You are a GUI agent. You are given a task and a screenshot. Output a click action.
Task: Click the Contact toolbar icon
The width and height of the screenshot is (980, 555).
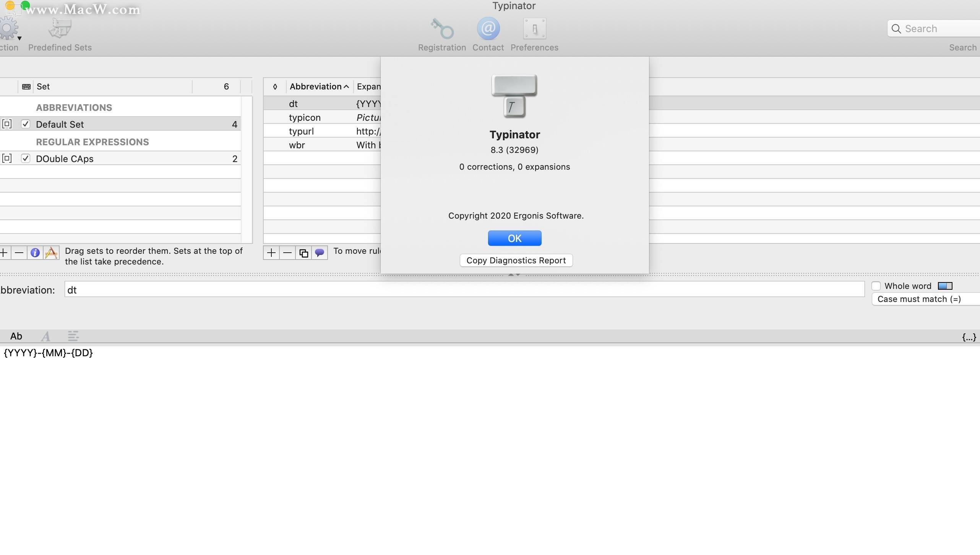point(488,28)
